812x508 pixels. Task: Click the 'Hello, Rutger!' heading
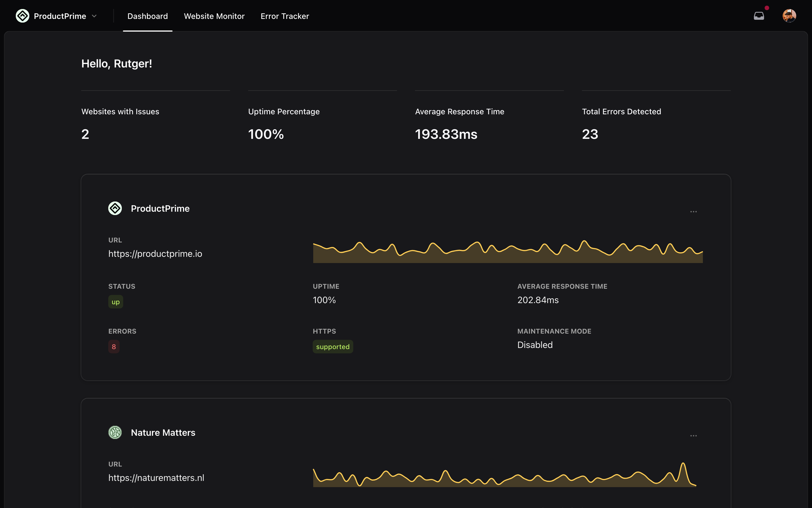[x=116, y=63]
